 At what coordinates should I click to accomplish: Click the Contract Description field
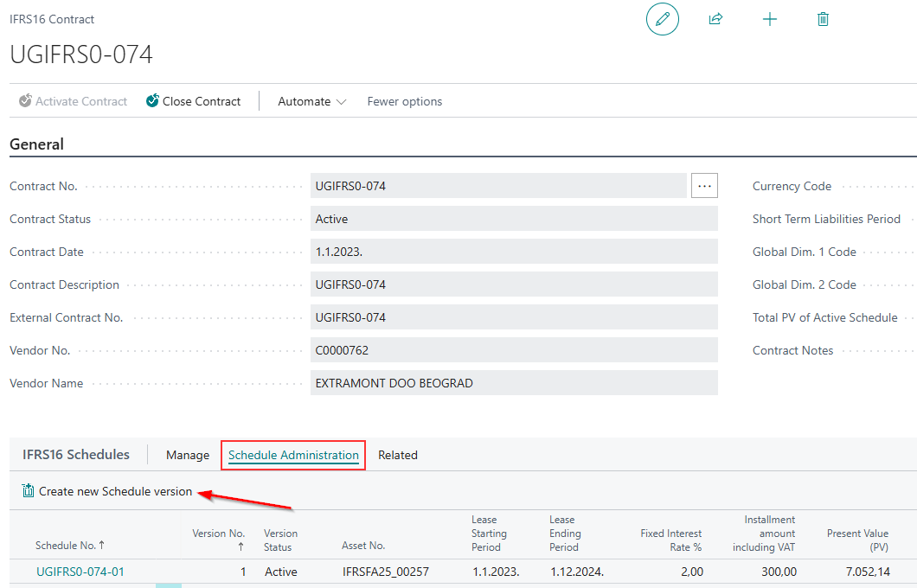pyautogui.click(x=514, y=284)
